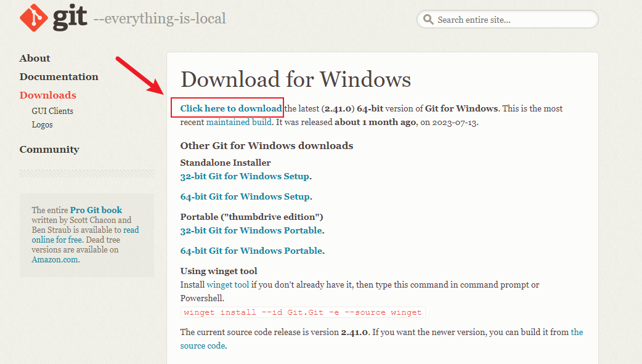Open the Amazon.com link

(x=54, y=259)
